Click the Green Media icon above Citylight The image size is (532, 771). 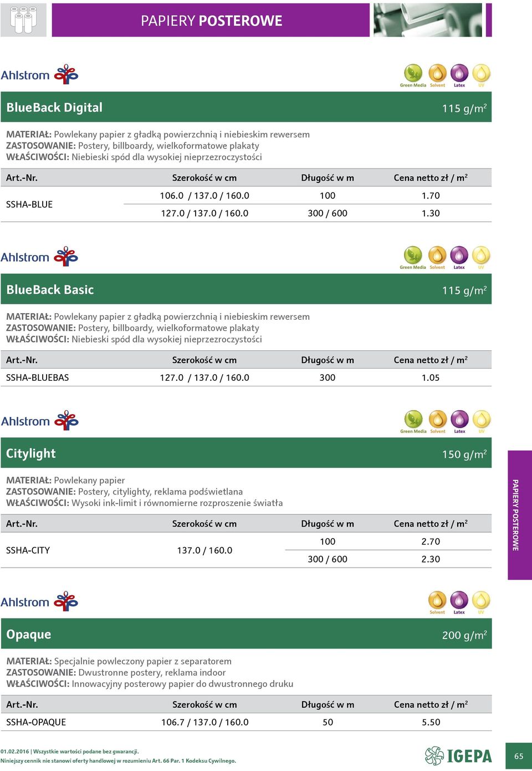[x=413, y=422]
